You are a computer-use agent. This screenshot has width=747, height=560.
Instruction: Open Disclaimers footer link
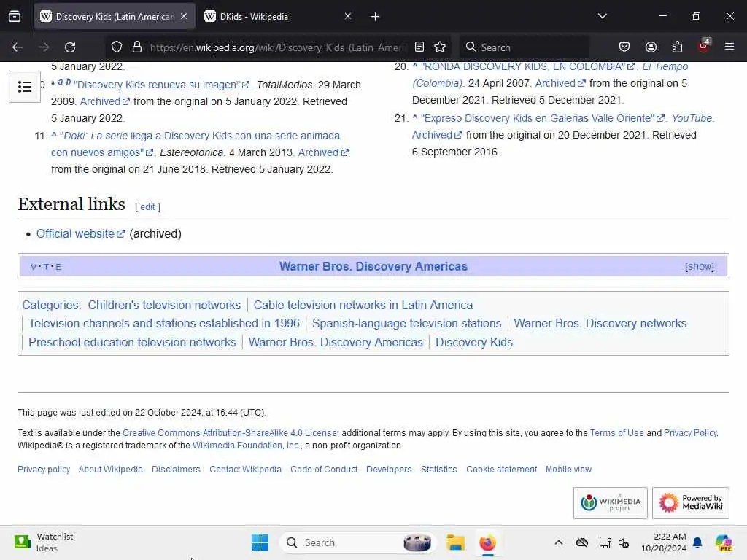tap(176, 469)
